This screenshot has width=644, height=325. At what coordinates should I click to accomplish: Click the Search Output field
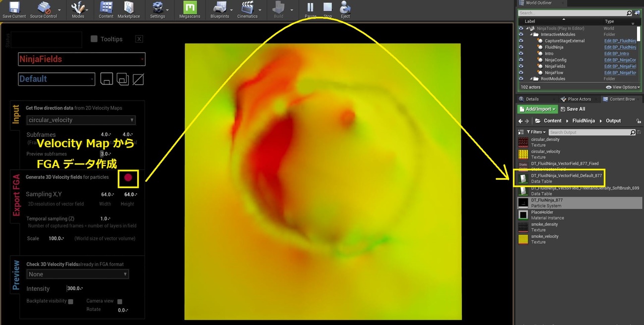point(589,132)
